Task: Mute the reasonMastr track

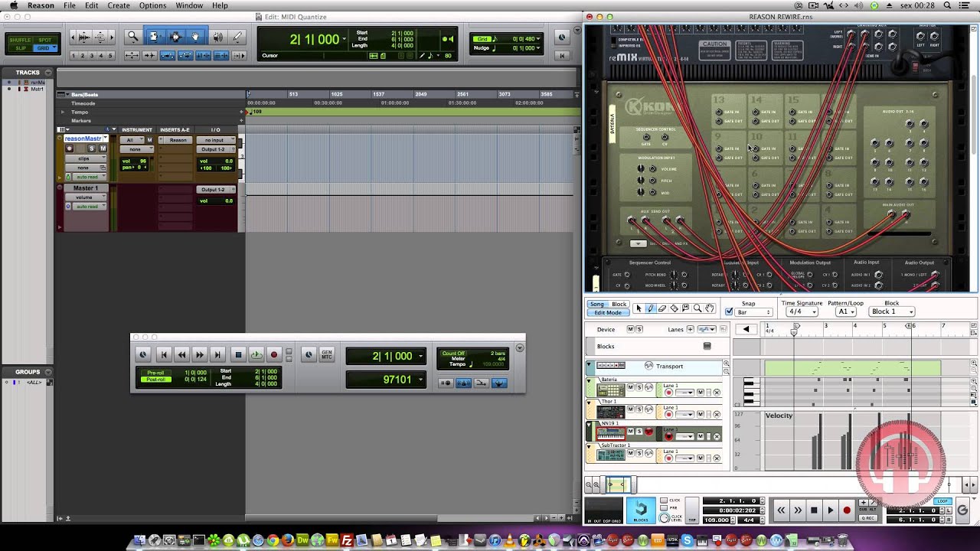Action: point(103,148)
